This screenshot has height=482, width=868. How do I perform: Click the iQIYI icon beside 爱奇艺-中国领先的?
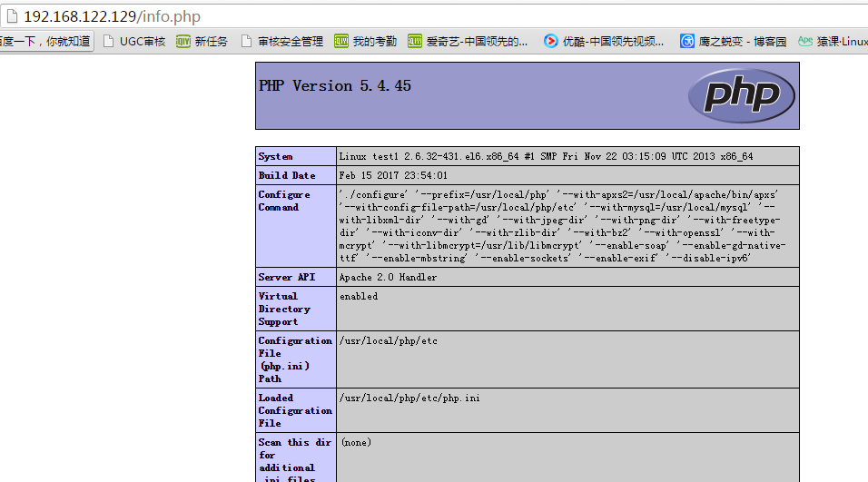pyautogui.click(x=415, y=42)
